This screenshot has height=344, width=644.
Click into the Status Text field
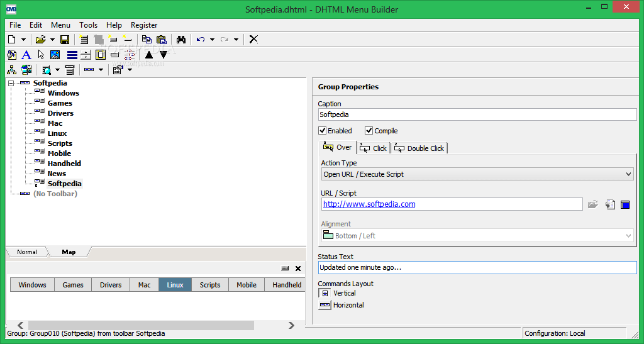(477, 268)
